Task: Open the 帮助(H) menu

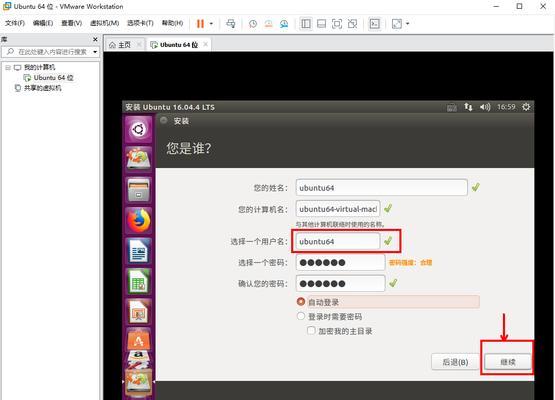Action: pyautogui.click(x=172, y=23)
